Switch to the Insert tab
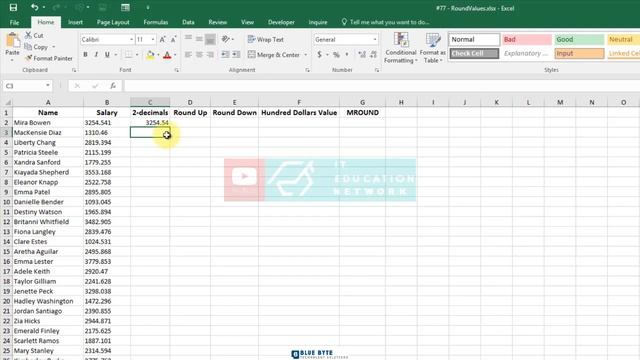The image size is (640, 360). click(75, 22)
